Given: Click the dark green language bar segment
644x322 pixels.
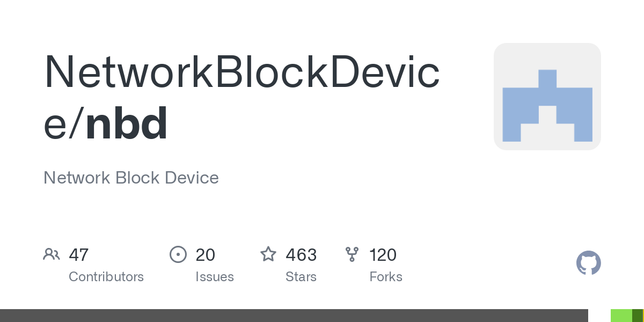Looking at the screenshot, I should tap(637, 316).
